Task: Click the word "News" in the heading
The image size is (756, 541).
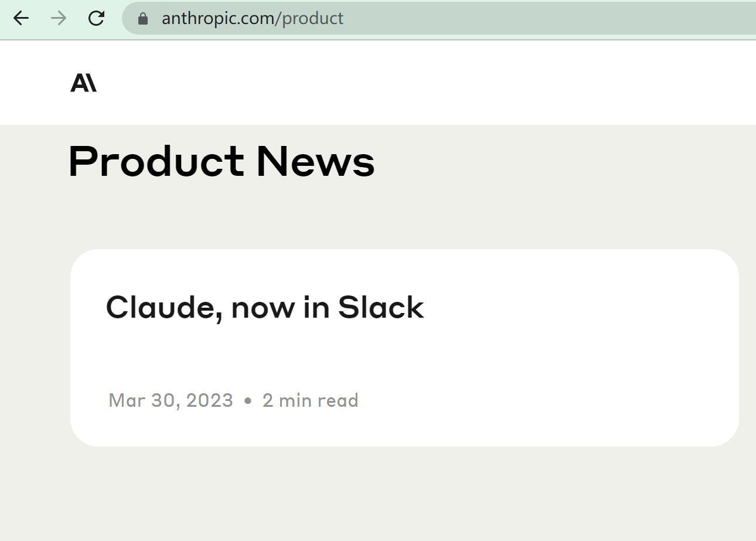Action: (x=315, y=162)
